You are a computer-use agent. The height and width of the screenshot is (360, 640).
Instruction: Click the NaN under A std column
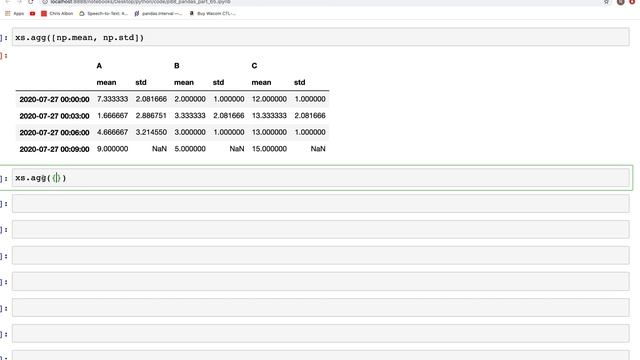[x=159, y=149]
